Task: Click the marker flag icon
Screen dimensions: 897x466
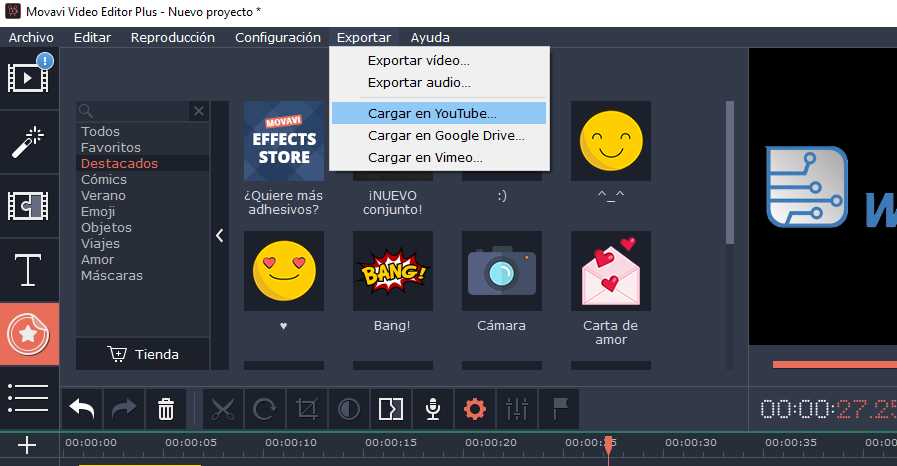Action: pyautogui.click(x=559, y=409)
